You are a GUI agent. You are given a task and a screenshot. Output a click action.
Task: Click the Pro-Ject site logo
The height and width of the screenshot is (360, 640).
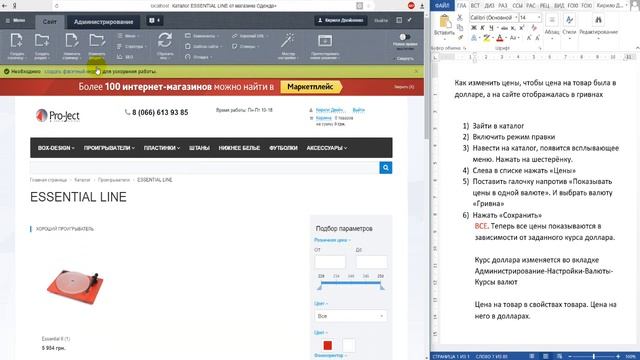[58, 116]
